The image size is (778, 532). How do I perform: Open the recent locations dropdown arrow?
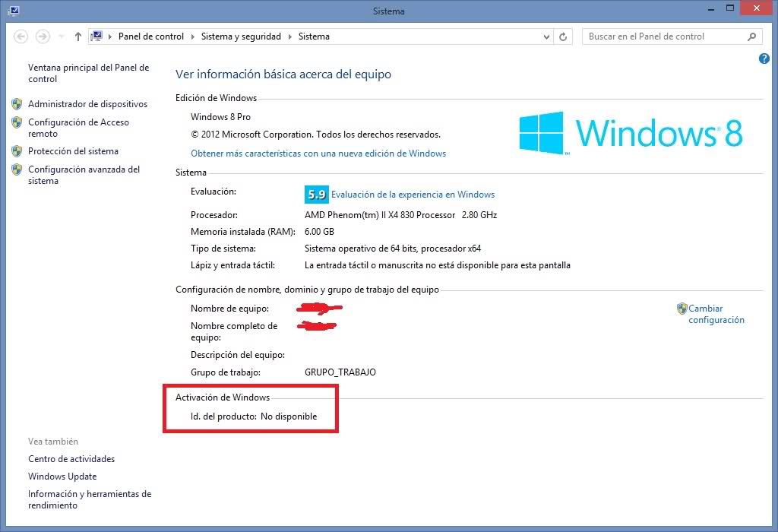click(x=61, y=36)
